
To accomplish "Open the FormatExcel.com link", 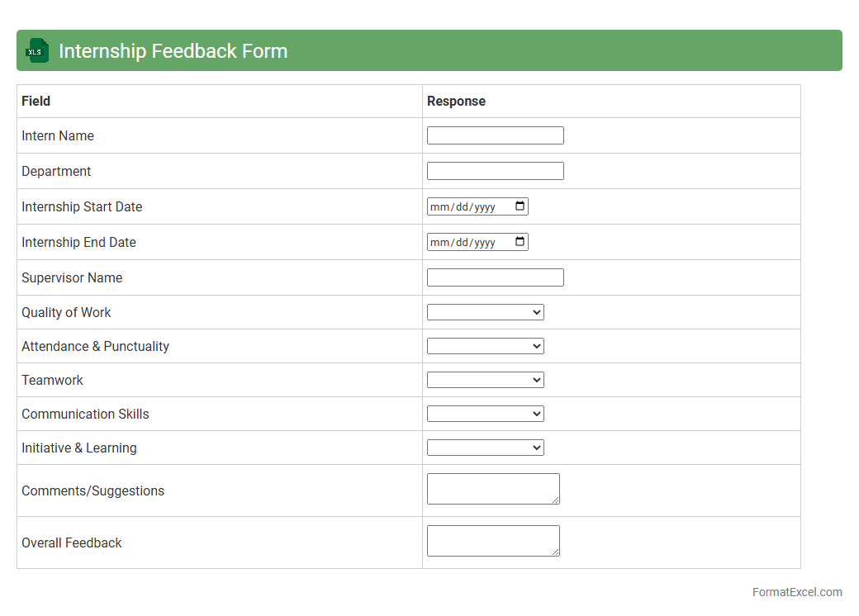I will [x=796, y=592].
